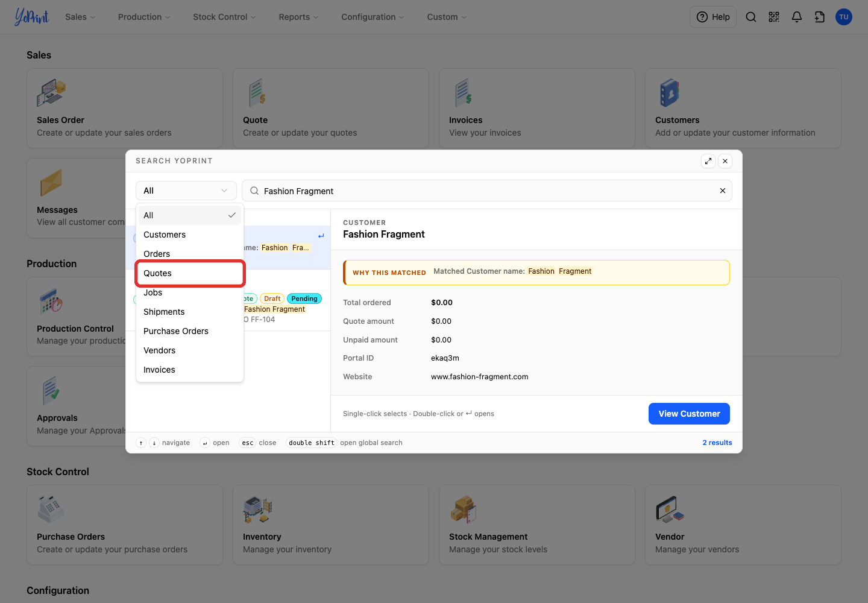Screen dimensions: 868x603
Task: Open the Customers card icon
Action: pyautogui.click(x=669, y=92)
